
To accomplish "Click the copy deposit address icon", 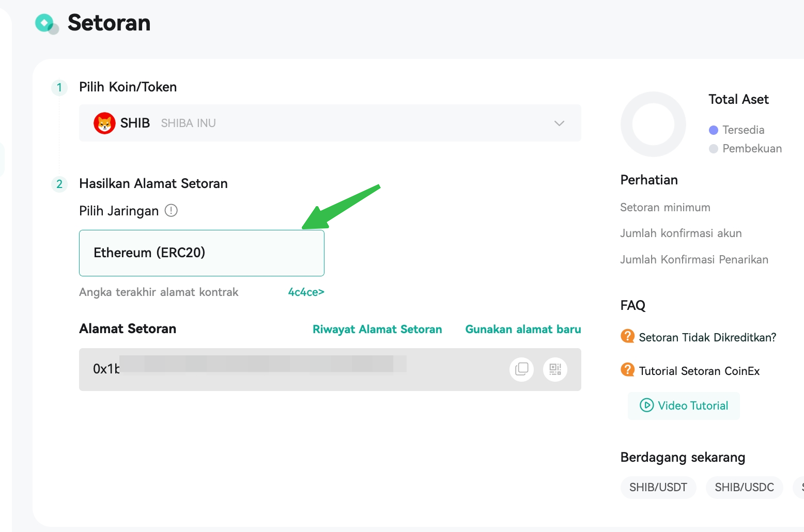I will click(522, 369).
